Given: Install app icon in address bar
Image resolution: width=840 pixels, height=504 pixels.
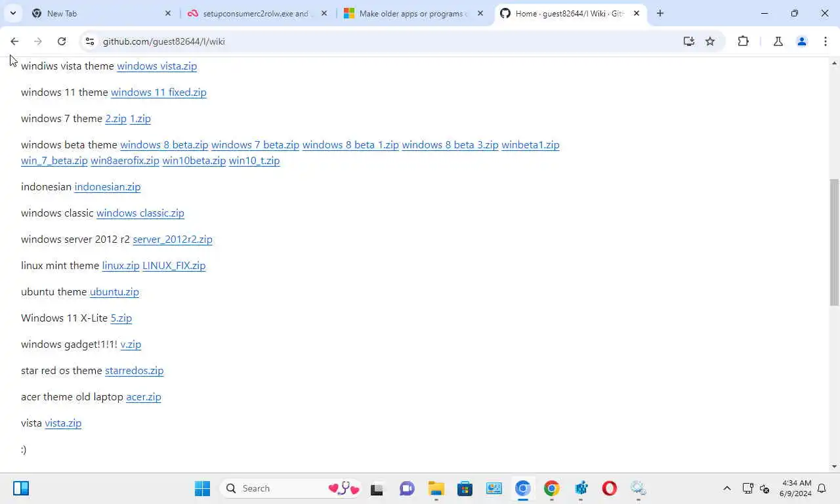Looking at the screenshot, I should point(688,41).
